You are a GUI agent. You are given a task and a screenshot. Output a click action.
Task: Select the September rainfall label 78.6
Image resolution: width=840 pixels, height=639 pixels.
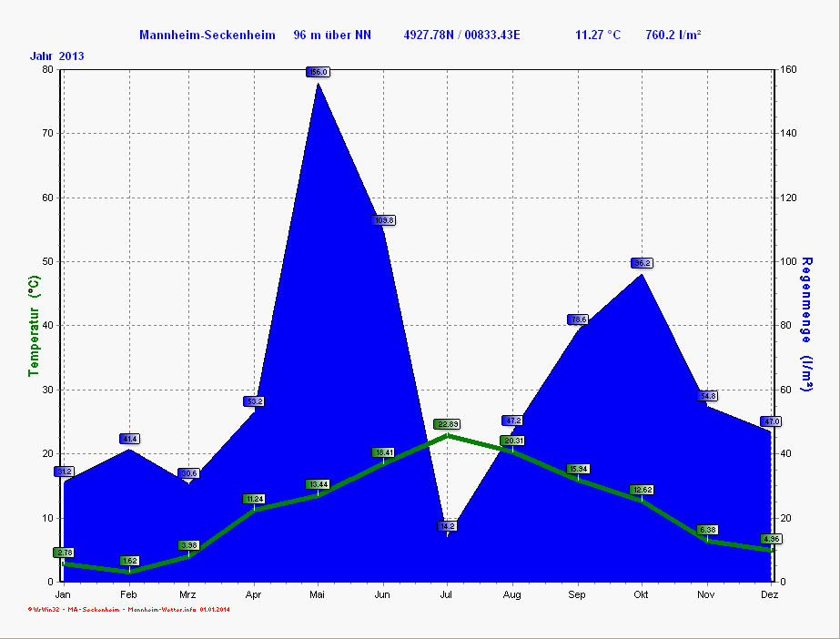point(578,319)
